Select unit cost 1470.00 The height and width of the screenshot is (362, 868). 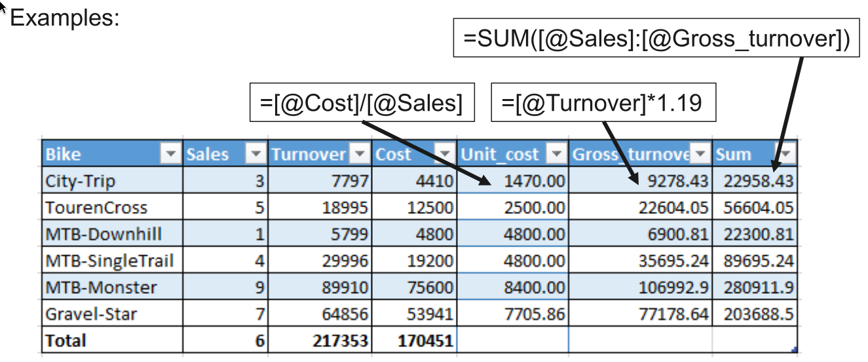coord(512,180)
